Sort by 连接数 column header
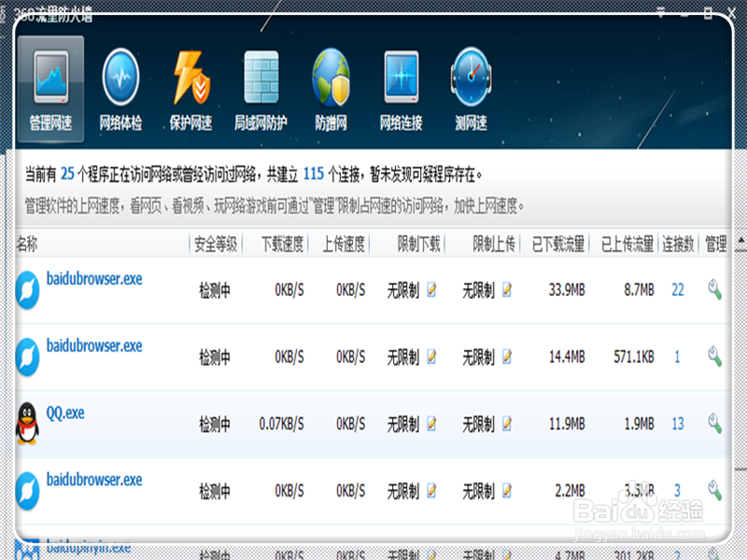The width and height of the screenshot is (747, 560). [678, 245]
